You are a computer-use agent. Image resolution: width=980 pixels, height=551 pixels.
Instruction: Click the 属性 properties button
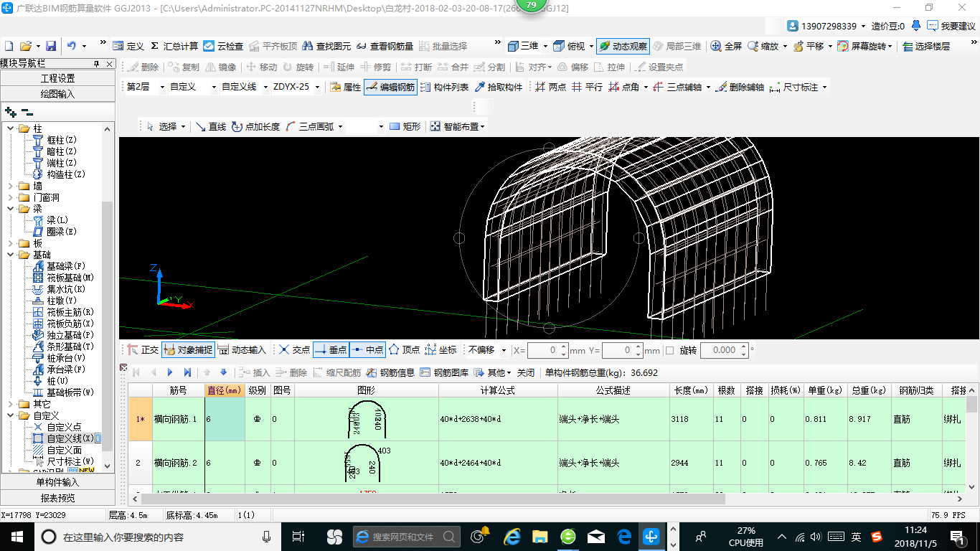coord(345,87)
